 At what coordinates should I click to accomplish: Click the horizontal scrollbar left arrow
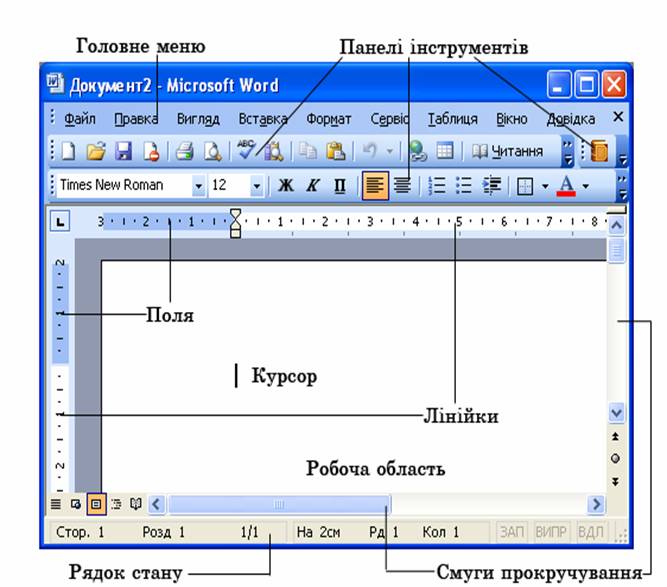[x=156, y=504]
